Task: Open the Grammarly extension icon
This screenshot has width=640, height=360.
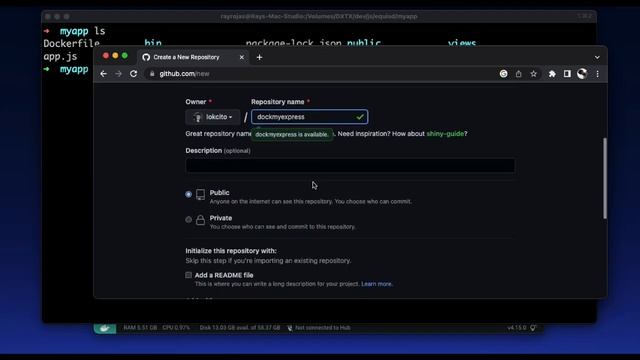Action: coord(504,74)
